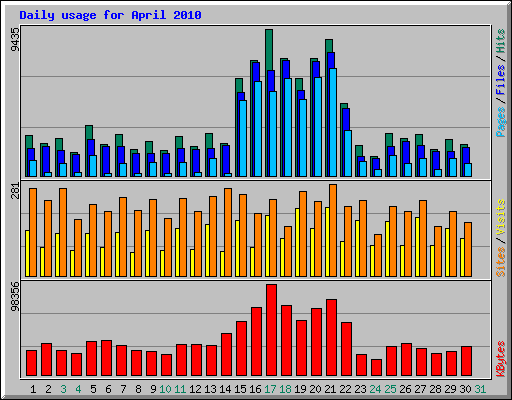Click green weekend day label 24

click(375, 389)
